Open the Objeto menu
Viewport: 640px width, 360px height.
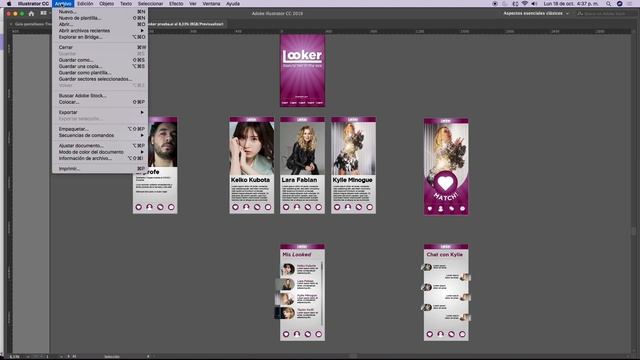(107, 4)
